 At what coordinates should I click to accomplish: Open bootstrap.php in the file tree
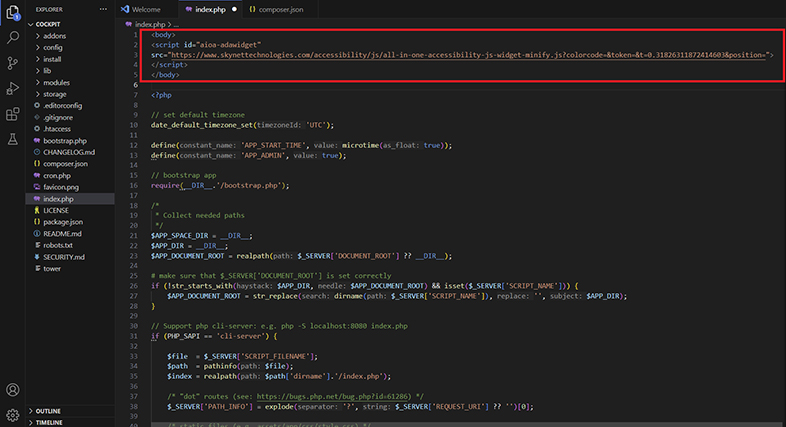(x=66, y=140)
